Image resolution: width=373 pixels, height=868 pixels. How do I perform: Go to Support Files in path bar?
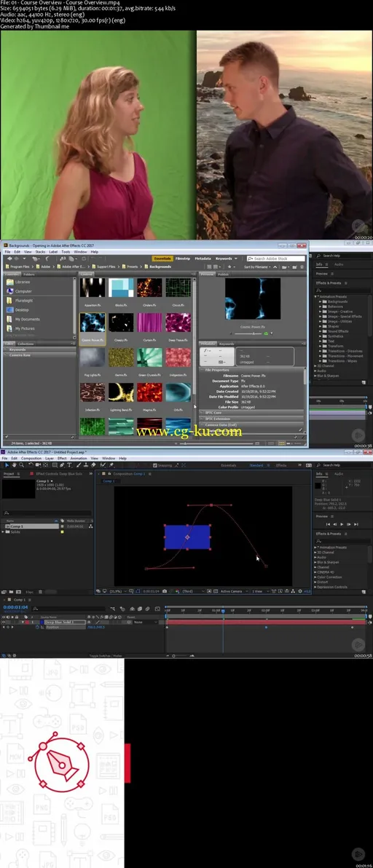click(107, 267)
